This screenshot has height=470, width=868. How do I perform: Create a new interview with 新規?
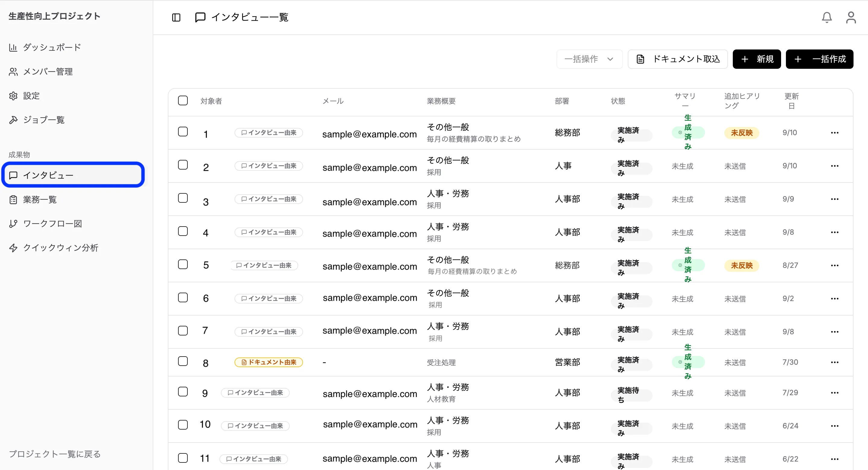(x=756, y=59)
